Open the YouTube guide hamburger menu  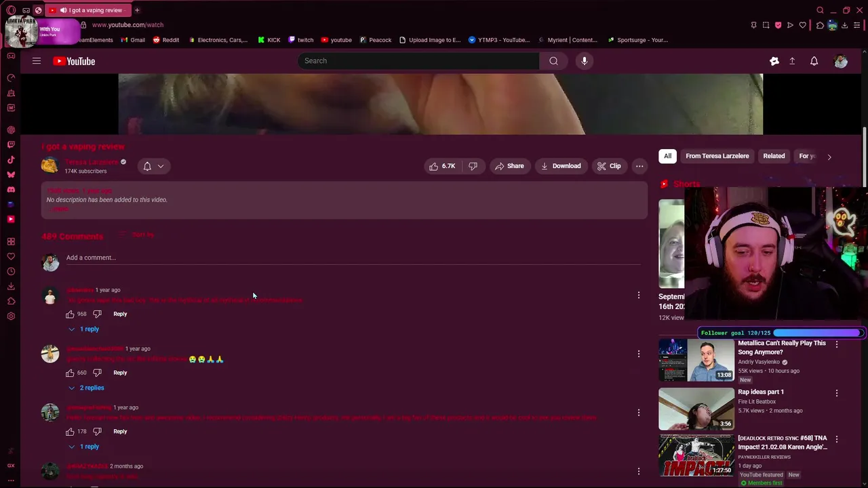click(37, 61)
